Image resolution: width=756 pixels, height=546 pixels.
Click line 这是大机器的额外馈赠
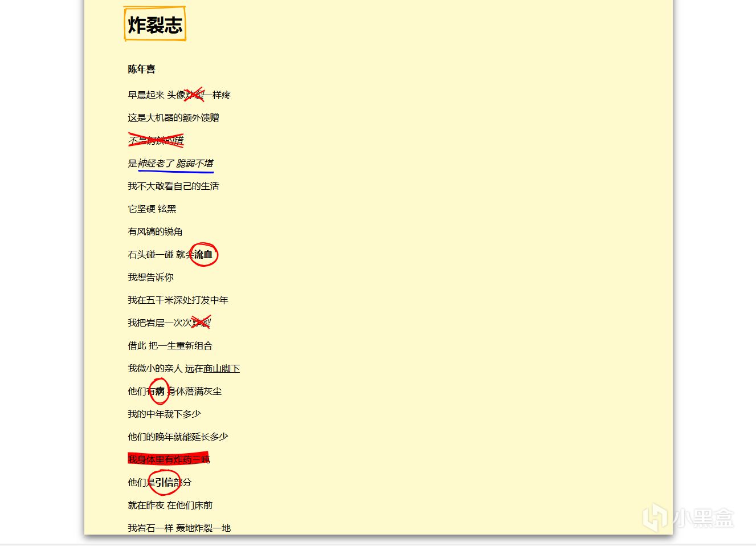point(173,117)
